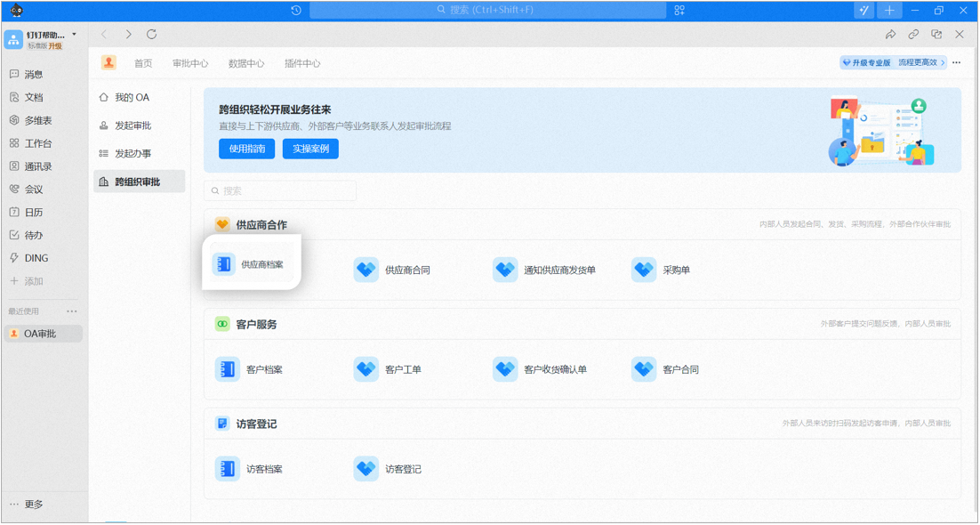
Task: Open 访客登记 template icon
Action: coord(365,469)
